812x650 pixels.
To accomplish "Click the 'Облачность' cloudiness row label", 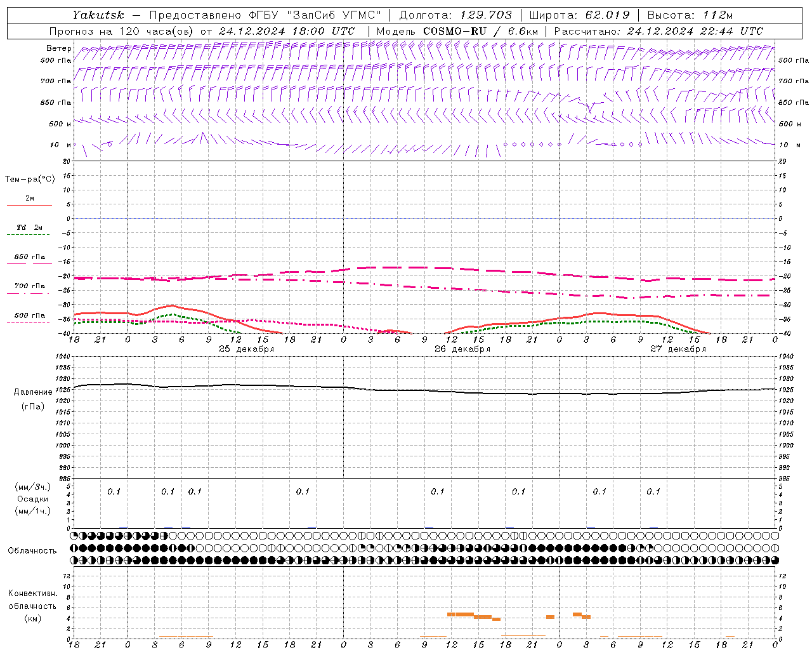I will pos(32,550).
